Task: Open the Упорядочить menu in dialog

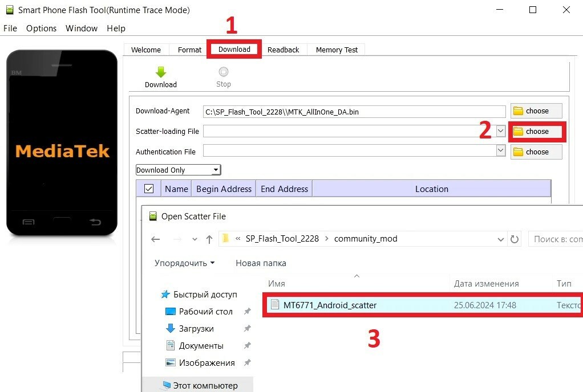Action: [184, 263]
